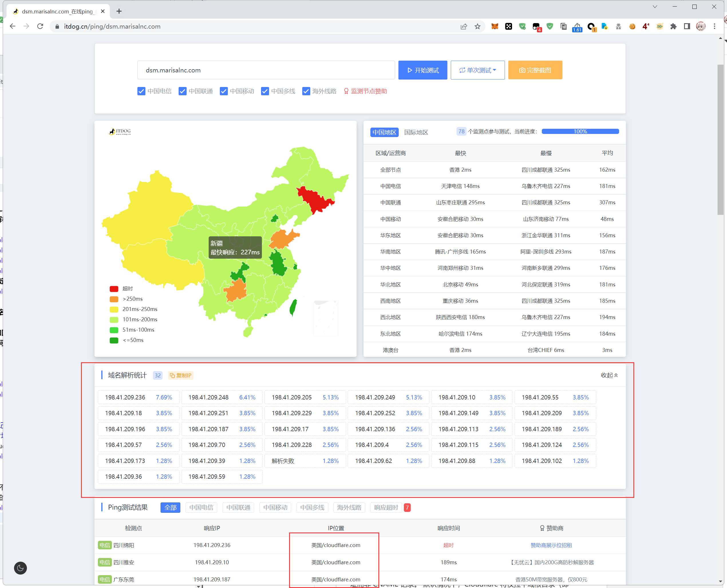
Task: Open the extension showing 1.61 badge
Action: point(577,27)
